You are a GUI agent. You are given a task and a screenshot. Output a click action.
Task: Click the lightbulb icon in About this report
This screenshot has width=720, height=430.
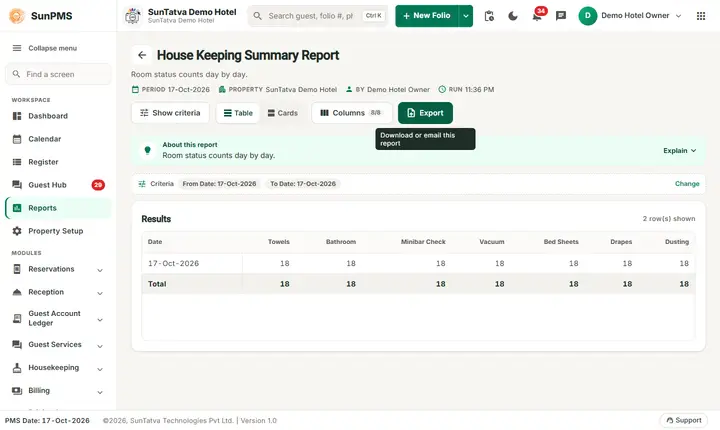click(147, 150)
